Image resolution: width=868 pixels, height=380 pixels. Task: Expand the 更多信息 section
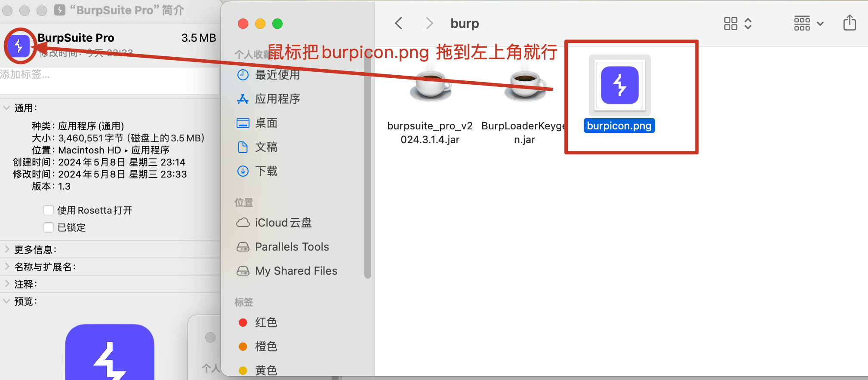(6, 249)
